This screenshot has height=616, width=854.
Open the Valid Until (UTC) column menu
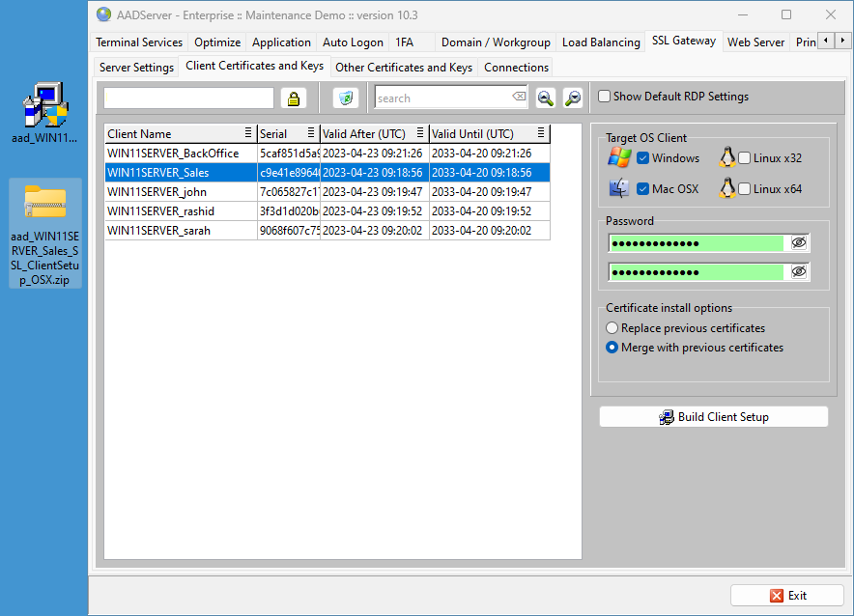[541, 133]
